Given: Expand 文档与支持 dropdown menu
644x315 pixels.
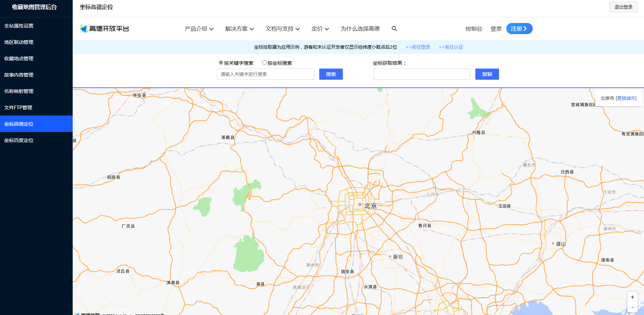Looking at the screenshot, I should pos(282,29).
